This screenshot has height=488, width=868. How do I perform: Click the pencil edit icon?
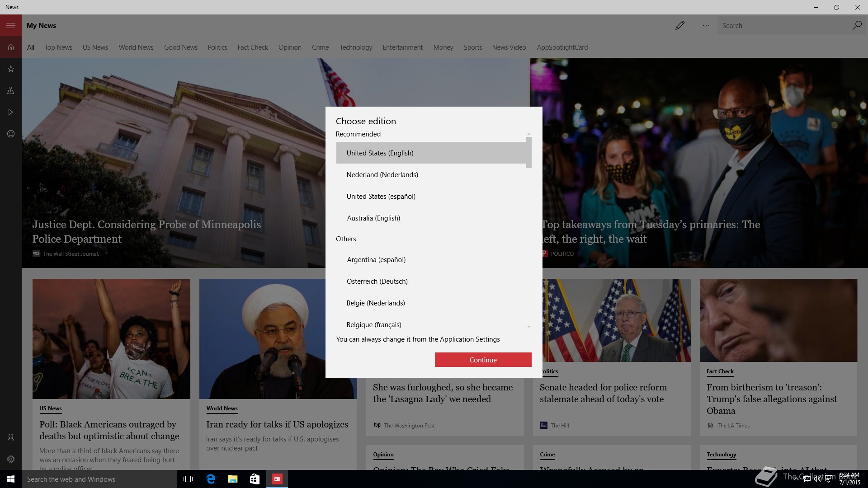(x=680, y=25)
